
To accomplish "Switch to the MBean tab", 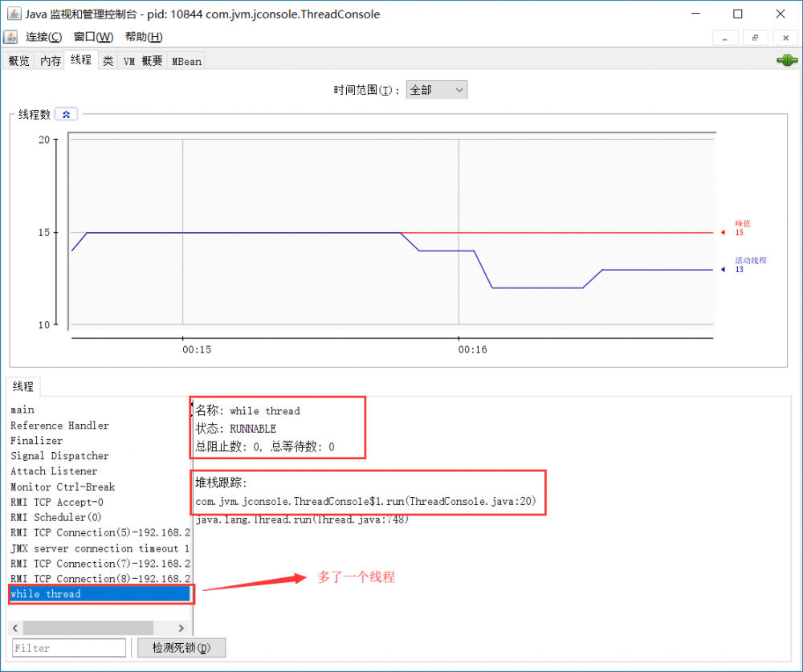I will (186, 61).
